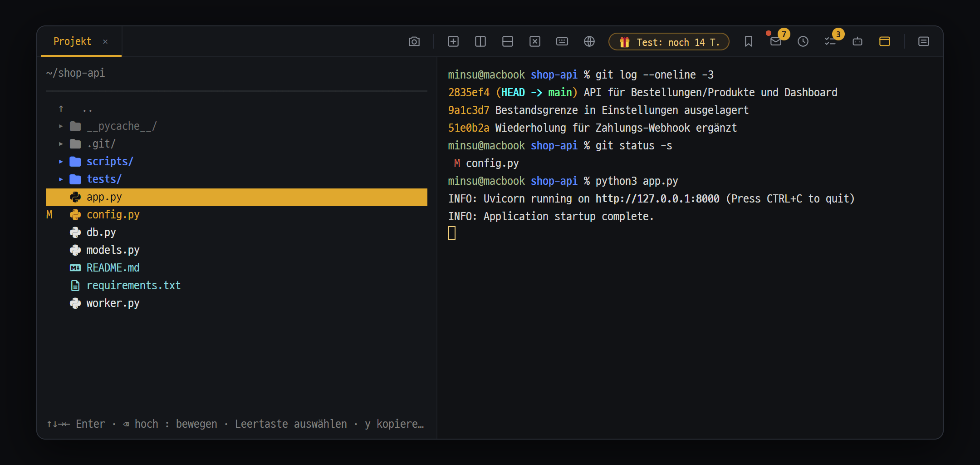980x465 pixels.
Task: Select worker.py in the file tree
Action: click(237, 303)
